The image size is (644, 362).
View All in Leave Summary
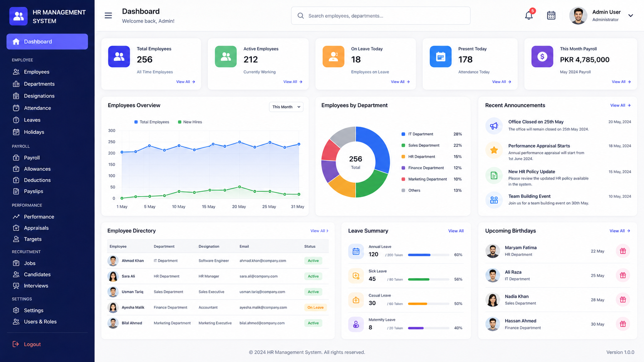click(x=456, y=231)
